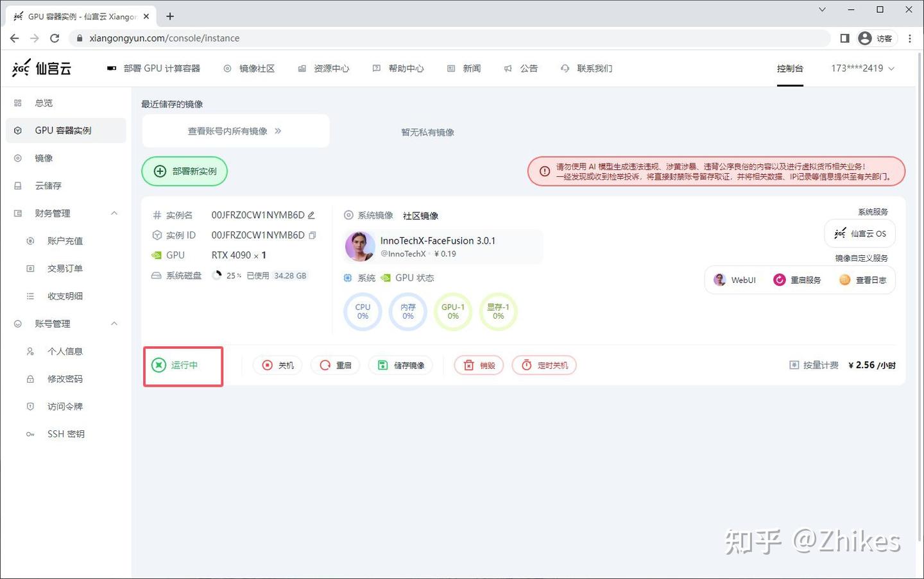Open the browser side panel icon
Screen dimensions: 924x579
pyautogui.click(x=844, y=38)
